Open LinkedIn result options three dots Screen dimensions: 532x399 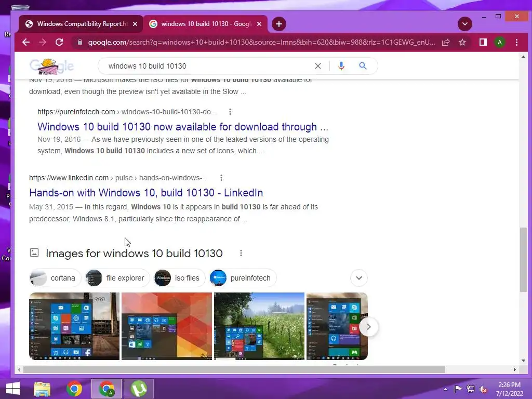(221, 178)
